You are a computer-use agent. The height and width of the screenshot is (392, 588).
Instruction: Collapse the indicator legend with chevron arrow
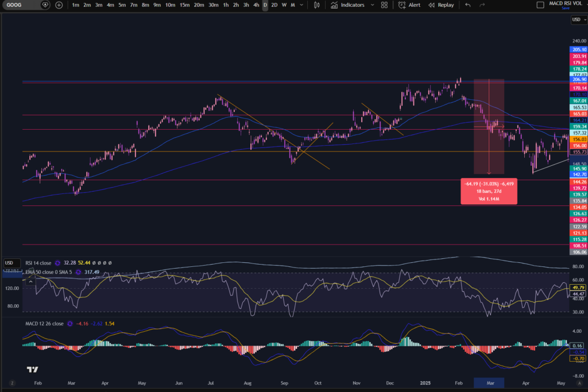[x=31, y=281]
